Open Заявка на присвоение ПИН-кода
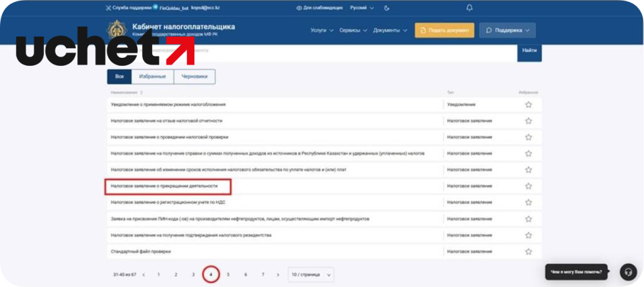 coord(240,219)
